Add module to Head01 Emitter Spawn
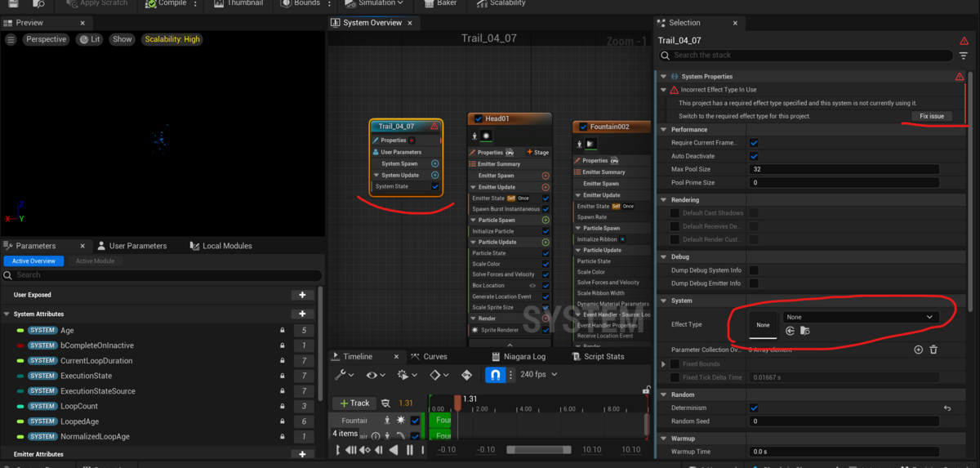The image size is (980, 468). 546,176
